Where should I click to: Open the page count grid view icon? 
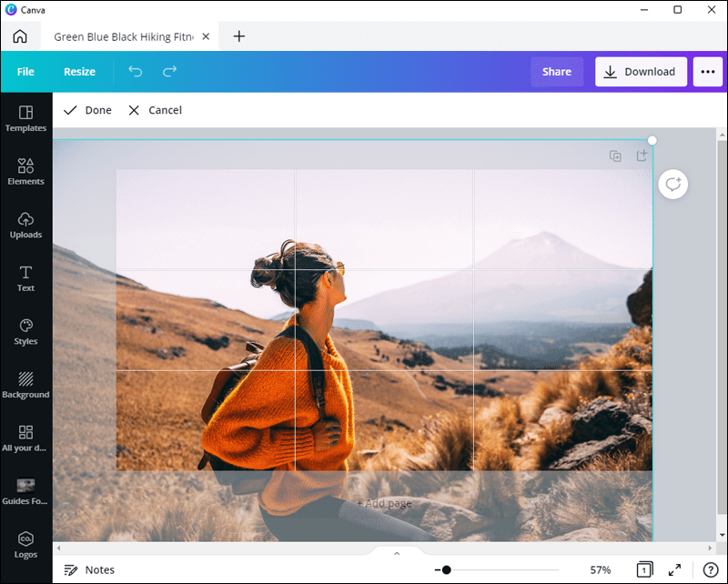point(644,569)
